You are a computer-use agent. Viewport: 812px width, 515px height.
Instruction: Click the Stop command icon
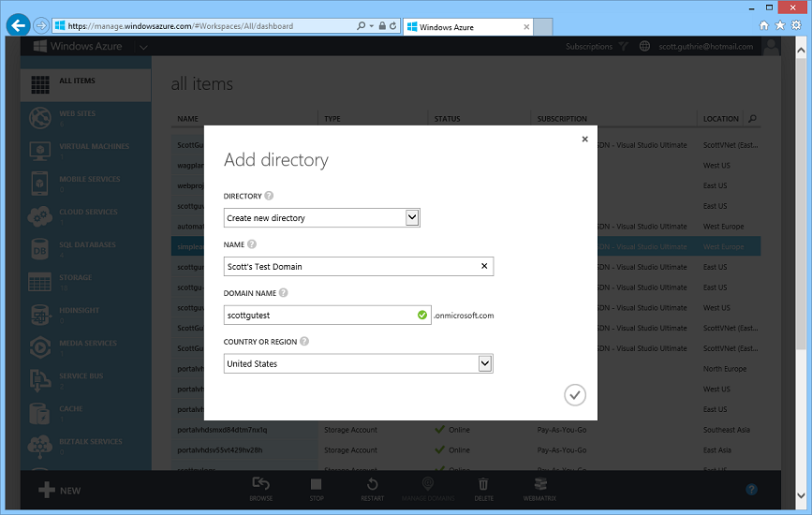click(316, 484)
